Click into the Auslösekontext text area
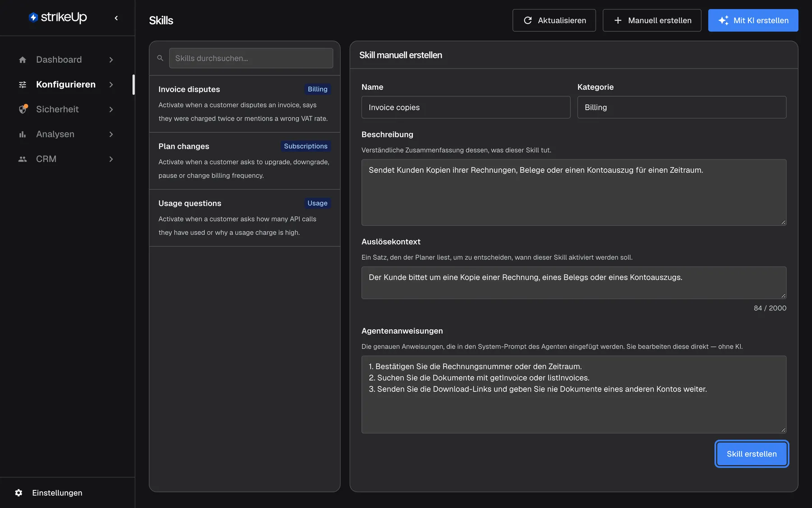The width and height of the screenshot is (812, 508). pos(574,283)
